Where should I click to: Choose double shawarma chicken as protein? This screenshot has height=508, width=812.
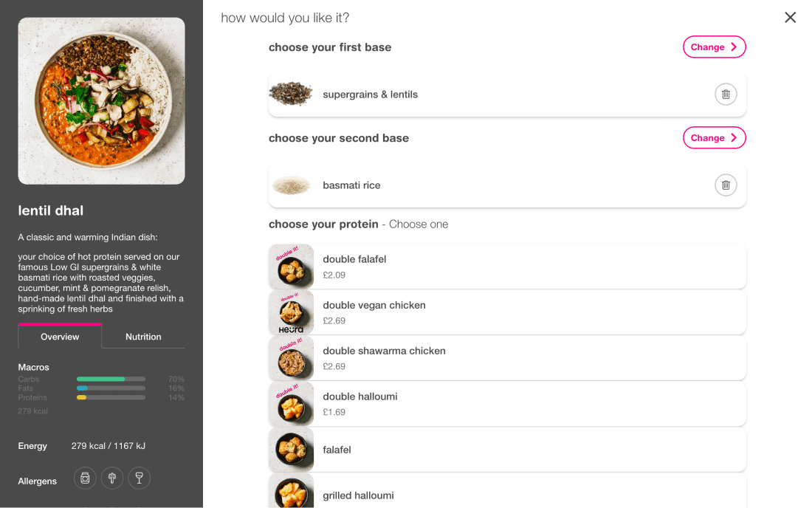point(517,358)
